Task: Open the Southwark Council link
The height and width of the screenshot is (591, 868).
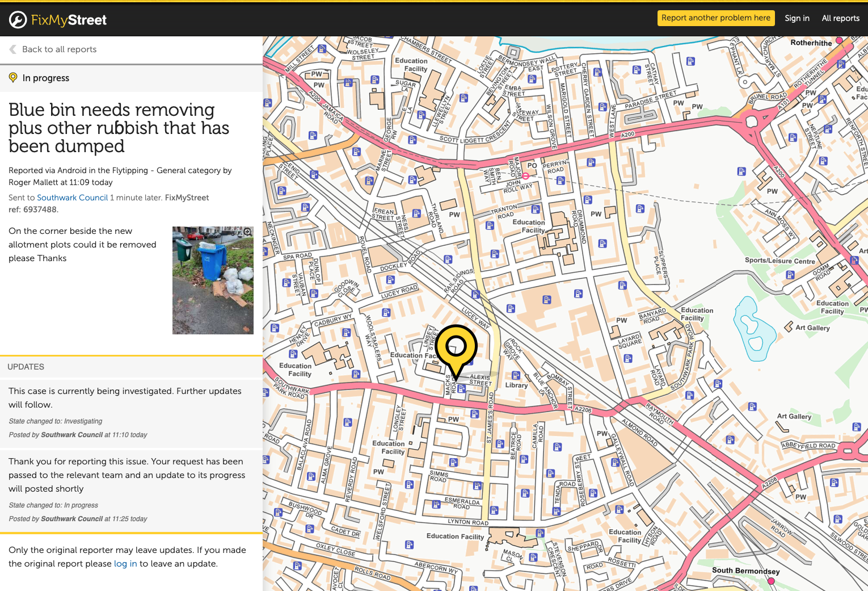Action: tap(72, 198)
